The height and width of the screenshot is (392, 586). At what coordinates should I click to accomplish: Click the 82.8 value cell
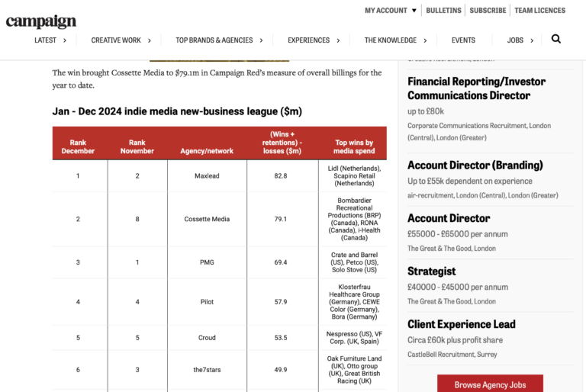click(x=281, y=175)
